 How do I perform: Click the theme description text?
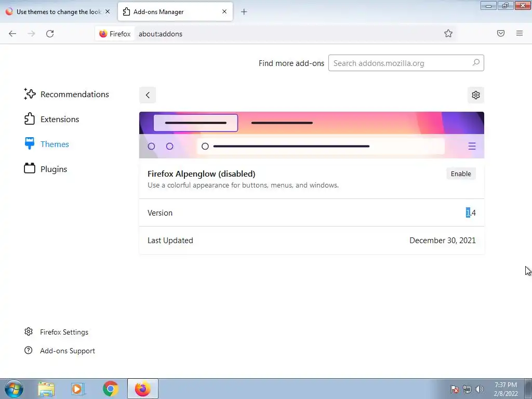tap(243, 185)
